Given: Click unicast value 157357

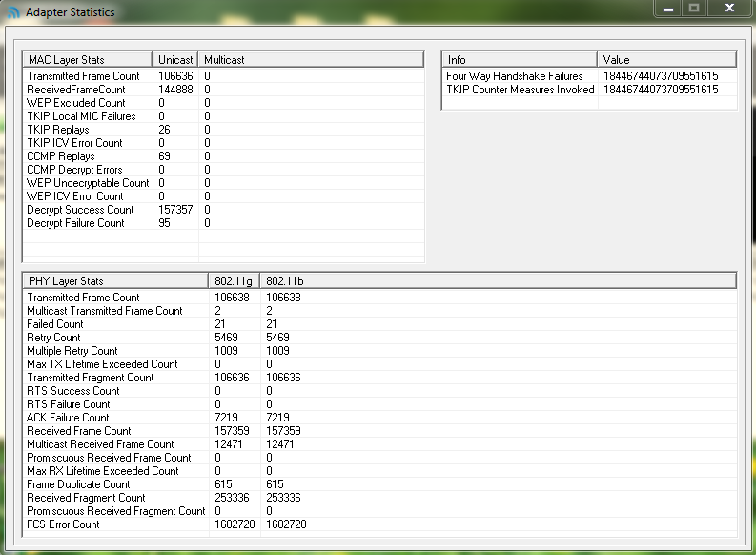Looking at the screenshot, I should coord(175,210).
